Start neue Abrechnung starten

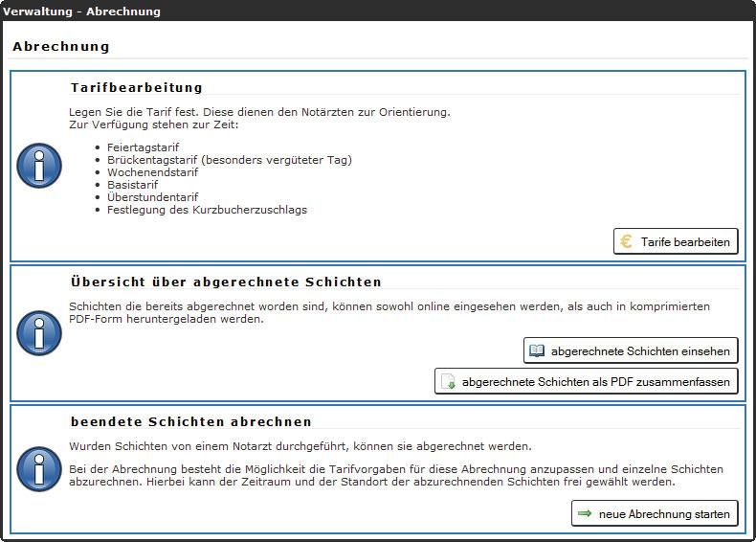click(x=655, y=514)
